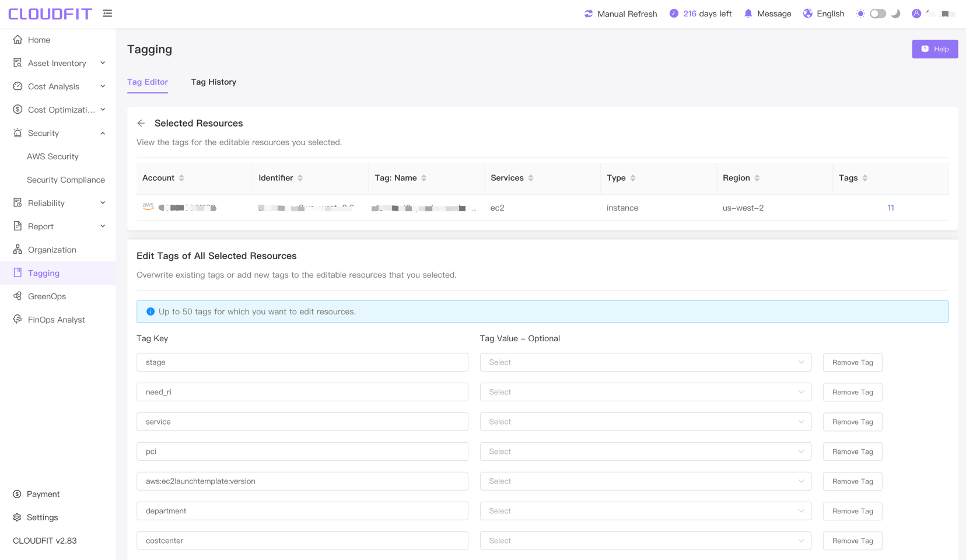The width and height of the screenshot is (966, 560).
Task: Open Security Compliance submenu item
Action: coord(66,180)
